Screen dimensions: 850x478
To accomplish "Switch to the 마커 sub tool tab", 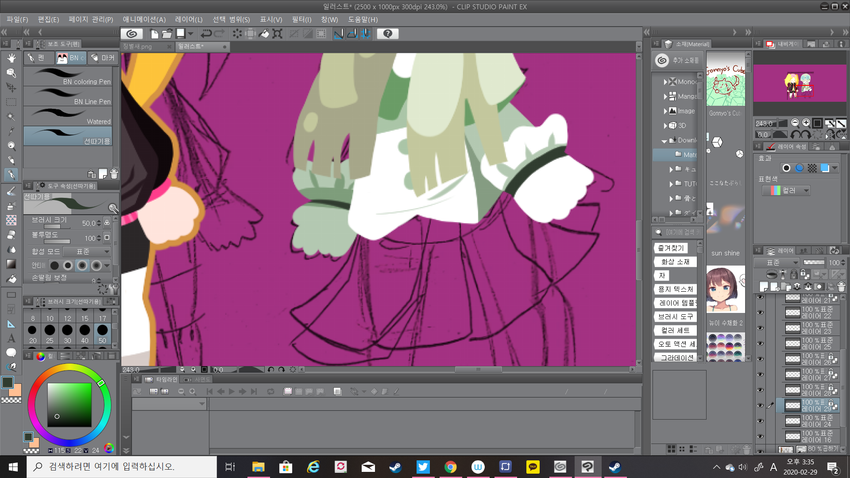I will coord(103,57).
